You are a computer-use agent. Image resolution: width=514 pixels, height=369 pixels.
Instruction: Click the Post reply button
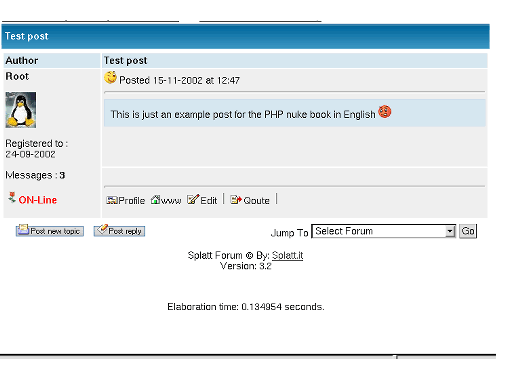pyautogui.click(x=119, y=231)
